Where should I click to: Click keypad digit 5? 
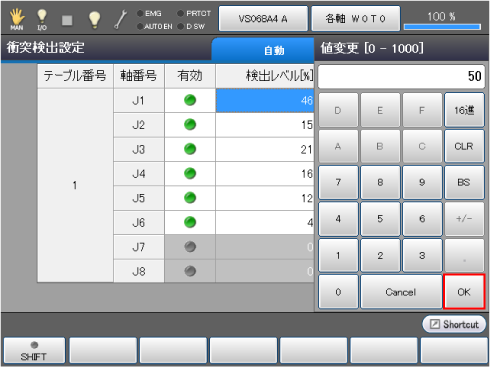click(380, 219)
